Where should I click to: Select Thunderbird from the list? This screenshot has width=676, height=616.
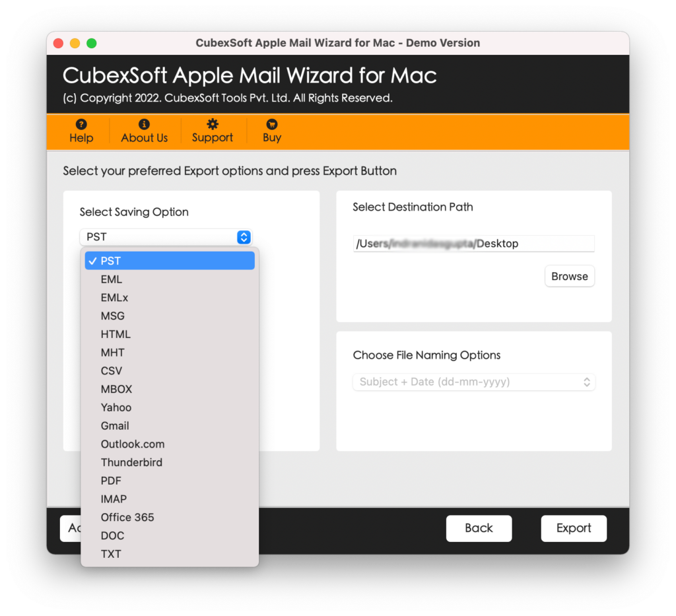(170, 463)
